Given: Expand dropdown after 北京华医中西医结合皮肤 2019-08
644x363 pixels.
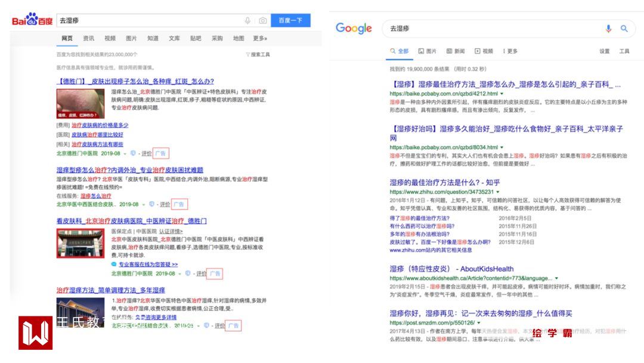Looking at the screenshot, I should pyautogui.click(x=143, y=204).
